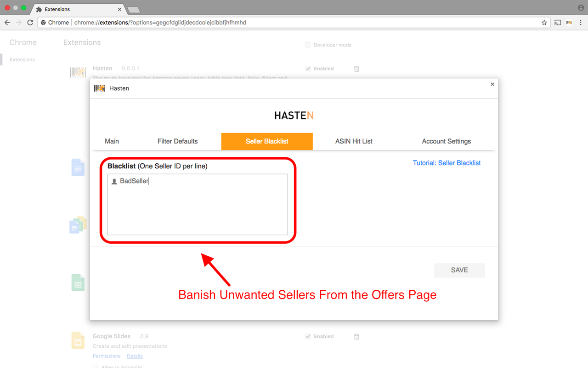Open the Permissions link under Google Slides
Screen dimensions: 588x368
(107, 356)
